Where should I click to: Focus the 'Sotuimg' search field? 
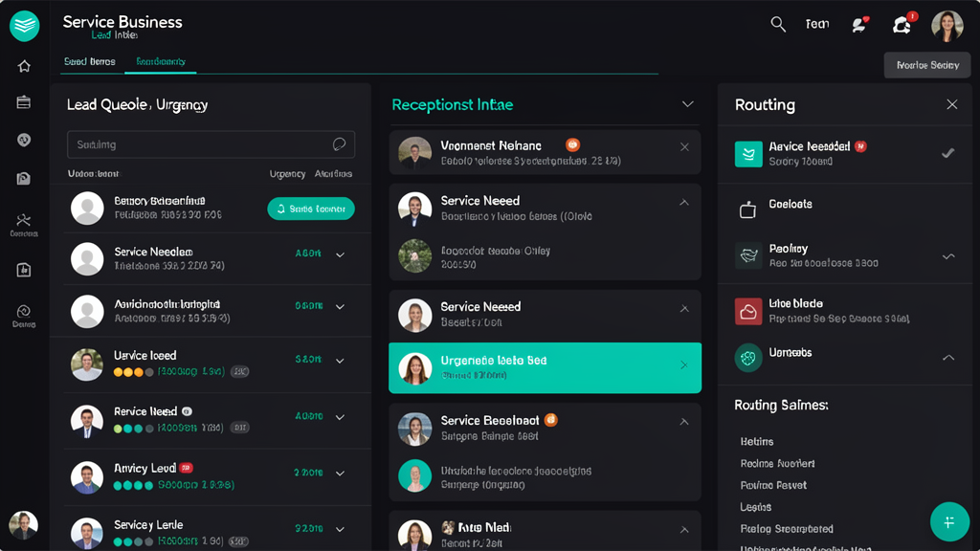[211, 144]
